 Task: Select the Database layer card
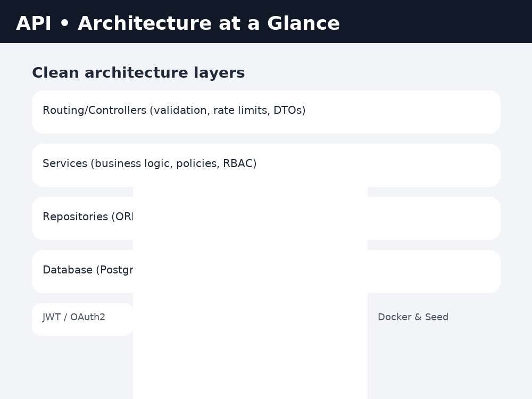click(266, 271)
